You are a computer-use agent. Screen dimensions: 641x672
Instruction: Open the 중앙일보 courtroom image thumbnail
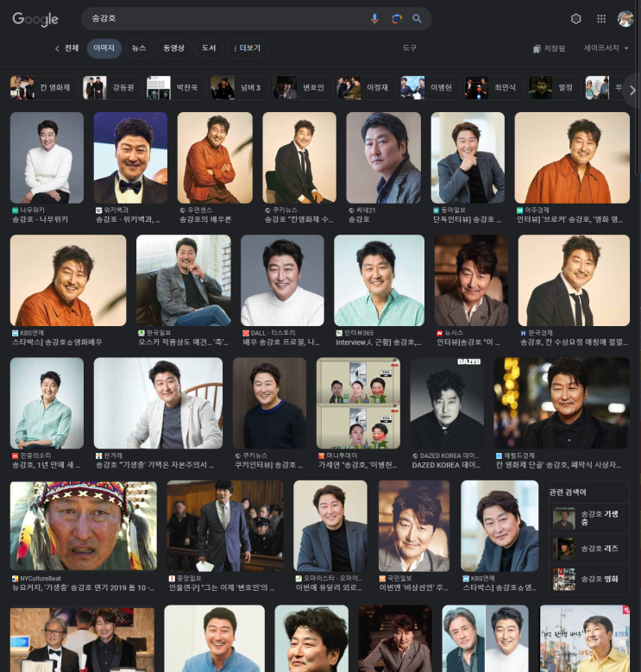pyautogui.click(x=225, y=525)
